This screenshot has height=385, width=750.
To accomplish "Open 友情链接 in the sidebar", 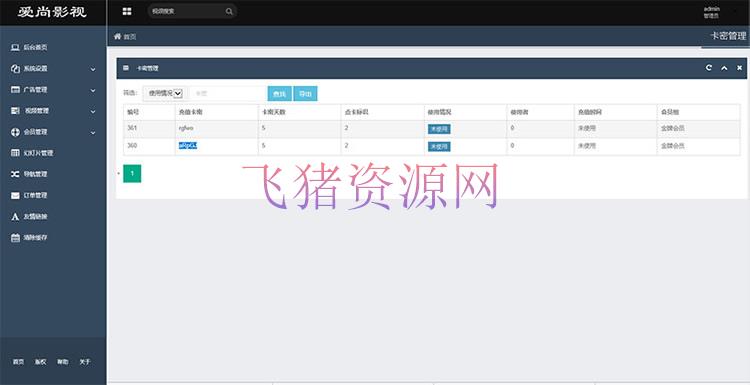I will [35, 217].
